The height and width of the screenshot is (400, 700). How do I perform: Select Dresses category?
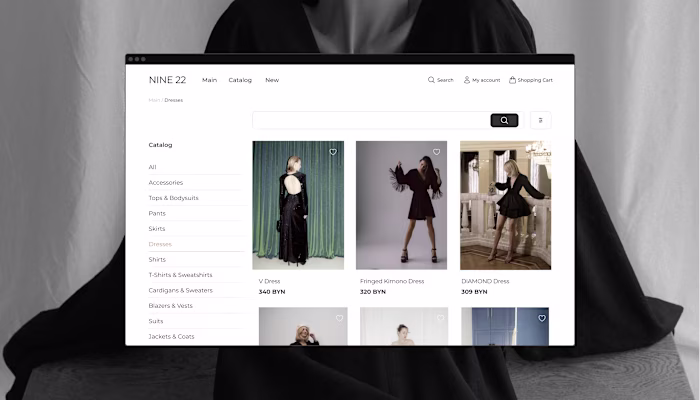(x=160, y=244)
